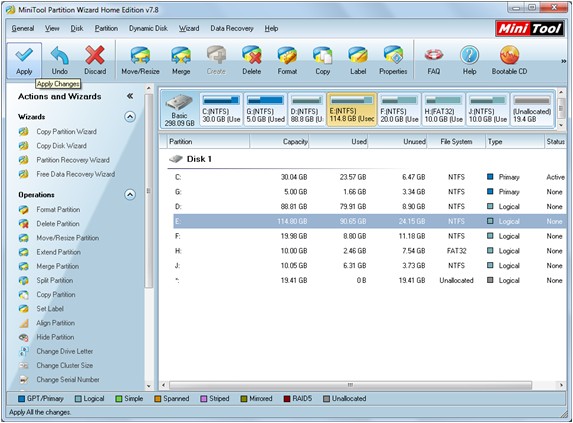Screen dimensions: 573x423
Task: Choose the Format toolbar icon
Action: 287,61
